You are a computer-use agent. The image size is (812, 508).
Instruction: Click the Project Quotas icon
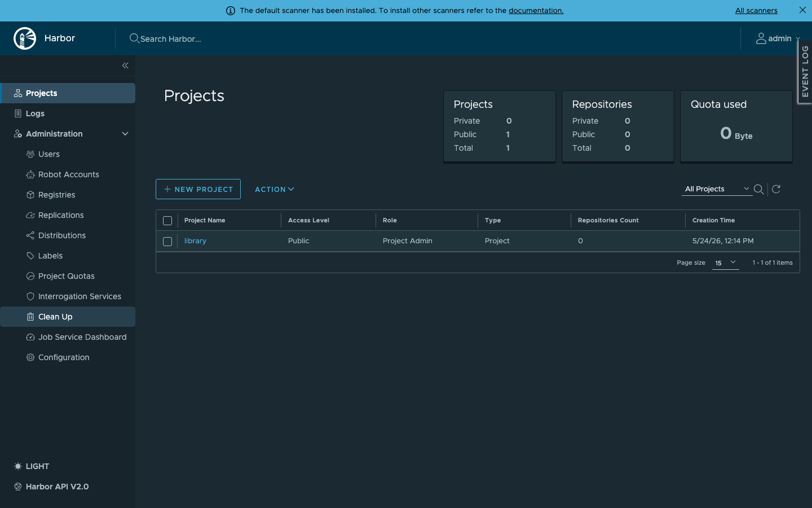point(30,276)
